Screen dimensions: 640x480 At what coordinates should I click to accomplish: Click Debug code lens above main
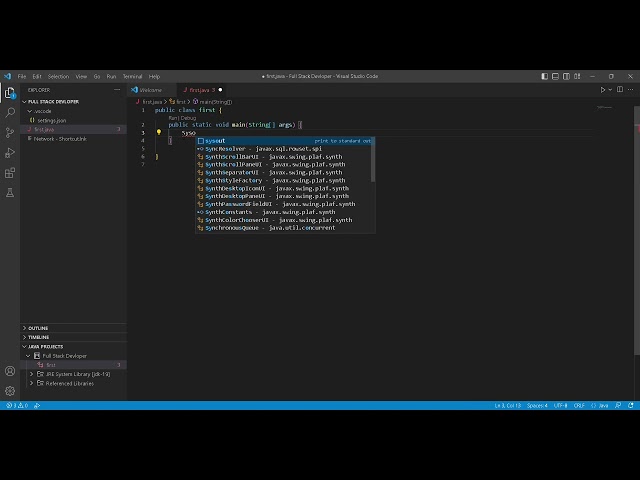[188, 118]
